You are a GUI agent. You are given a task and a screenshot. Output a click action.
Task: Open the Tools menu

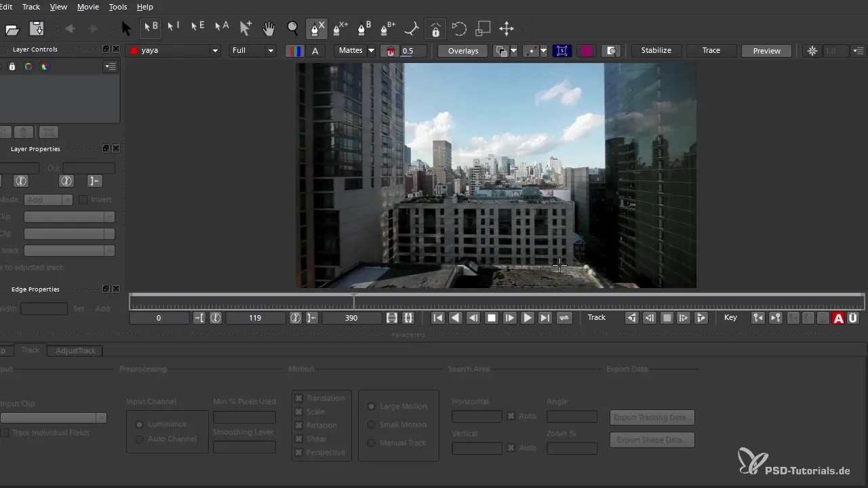click(118, 7)
